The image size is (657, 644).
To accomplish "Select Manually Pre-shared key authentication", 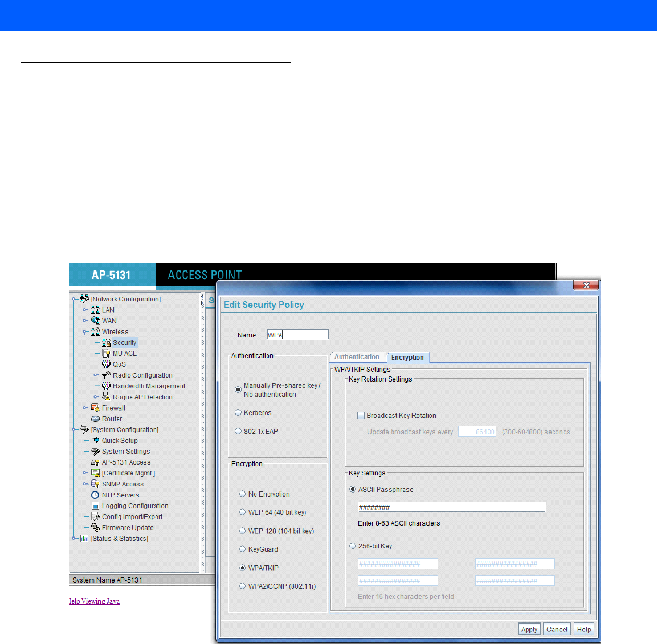I will pyautogui.click(x=238, y=389).
